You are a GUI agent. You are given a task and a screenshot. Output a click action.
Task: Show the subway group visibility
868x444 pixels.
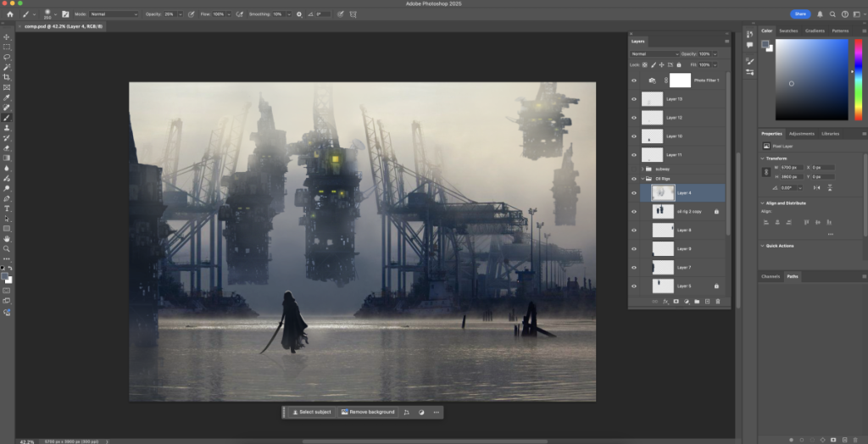[634, 169]
